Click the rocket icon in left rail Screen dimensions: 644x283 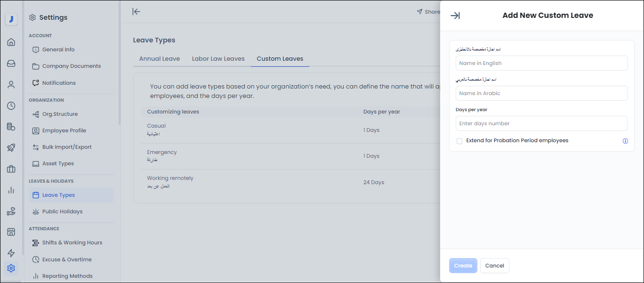click(x=11, y=147)
